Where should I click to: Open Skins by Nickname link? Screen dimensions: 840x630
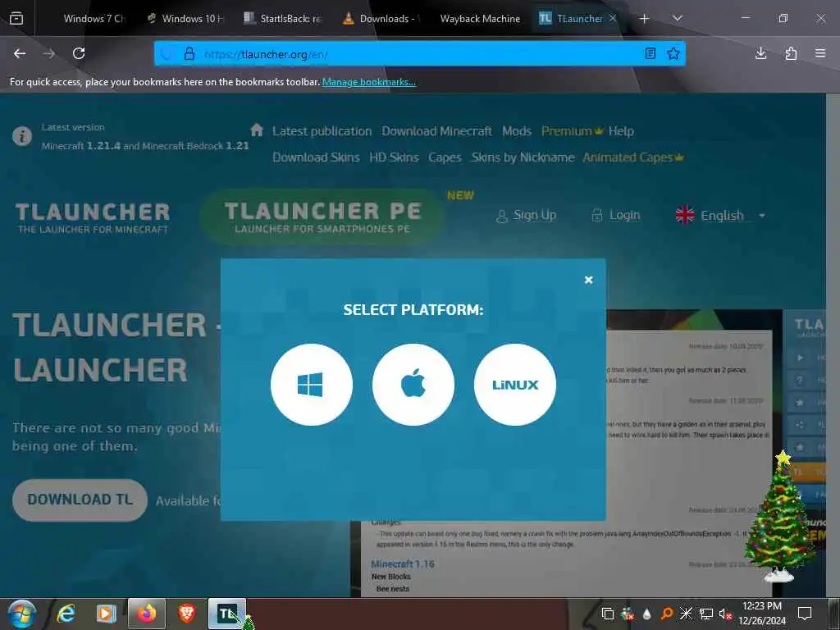[x=523, y=157]
